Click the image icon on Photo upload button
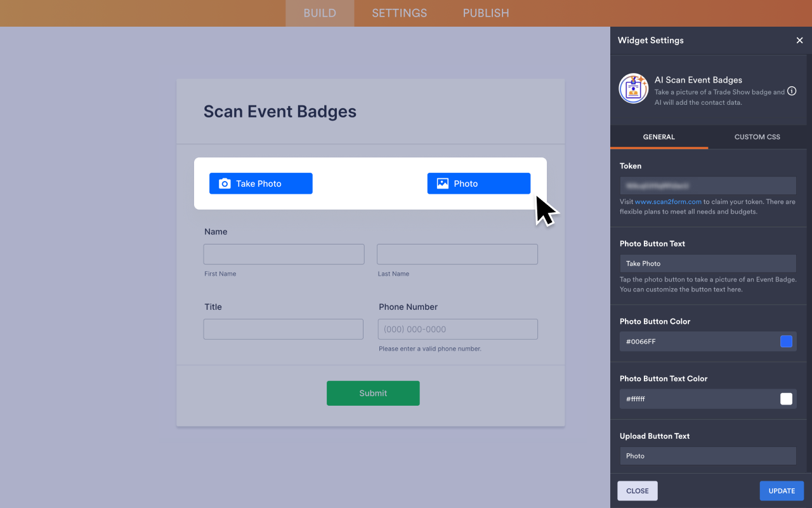The image size is (812, 508). (442, 184)
